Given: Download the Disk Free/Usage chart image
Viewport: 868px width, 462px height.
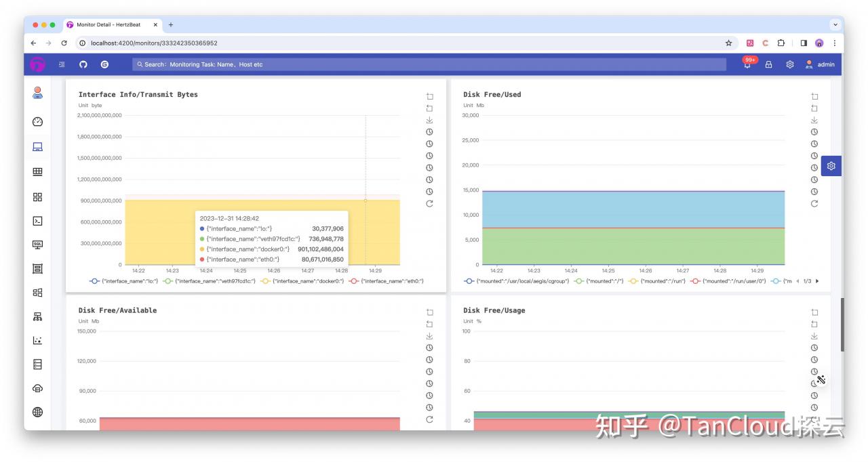Looking at the screenshot, I should click(814, 336).
